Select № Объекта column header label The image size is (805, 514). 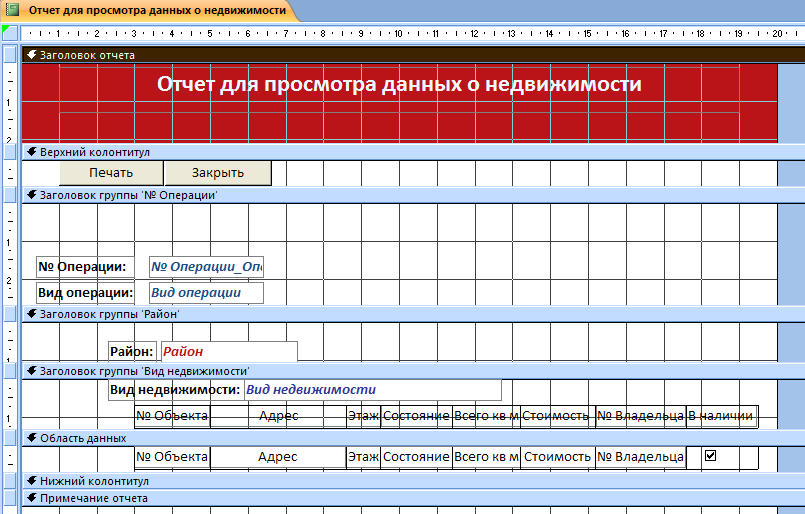(172, 416)
